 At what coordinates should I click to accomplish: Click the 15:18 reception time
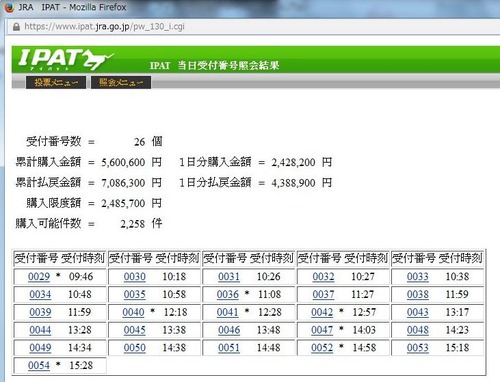pyautogui.click(x=457, y=348)
